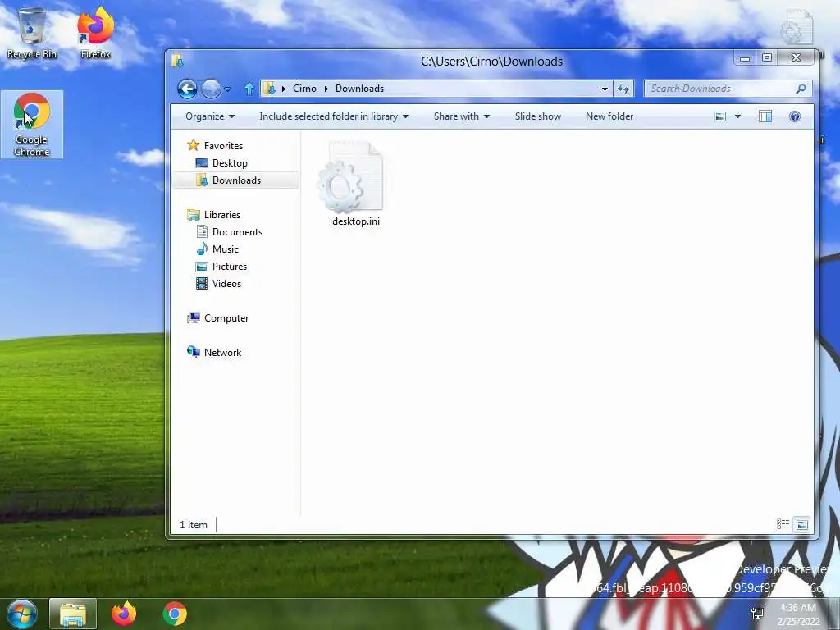Go back with the Explorer Back arrow
The width and height of the screenshot is (840, 630).
[x=188, y=89]
